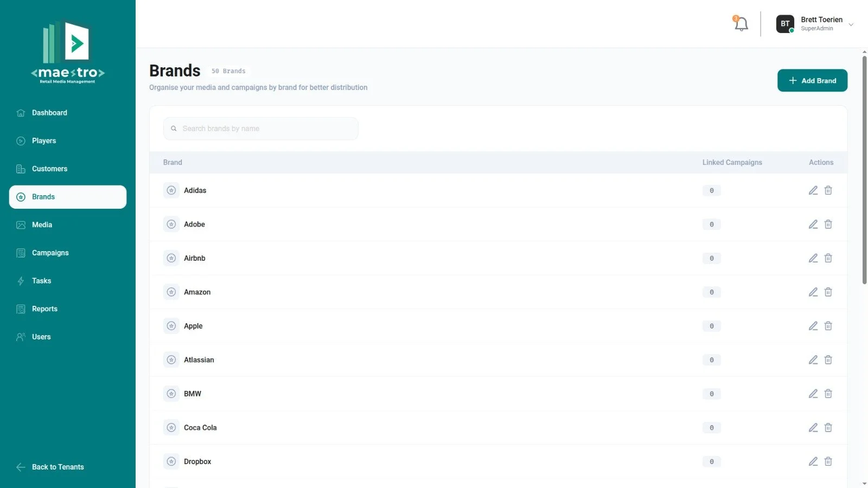This screenshot has height=488, width=868.
Task: Open the notifications bell
Action: tap(741, 24)
